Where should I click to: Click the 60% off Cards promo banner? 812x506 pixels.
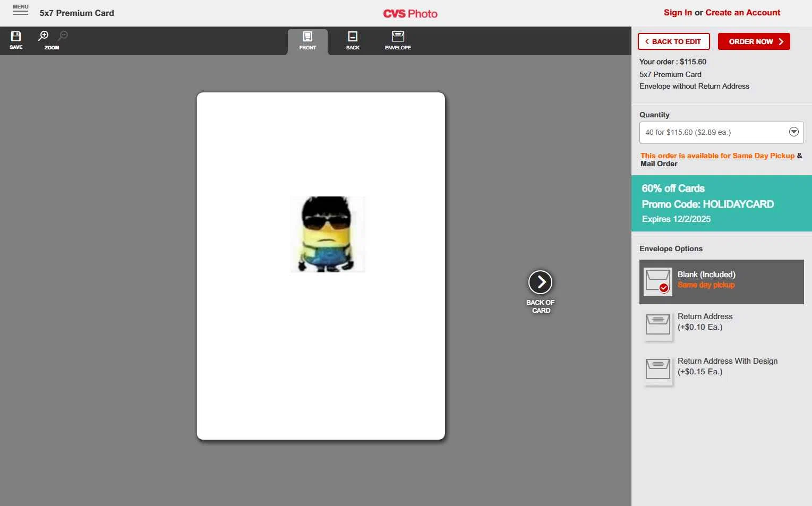coord(721,203)
